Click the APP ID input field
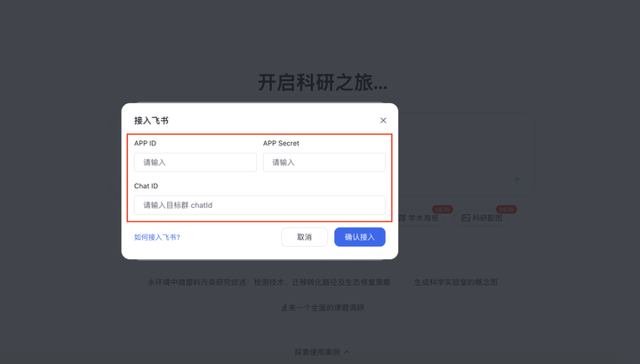640x364 pixels. coord(195,162)
